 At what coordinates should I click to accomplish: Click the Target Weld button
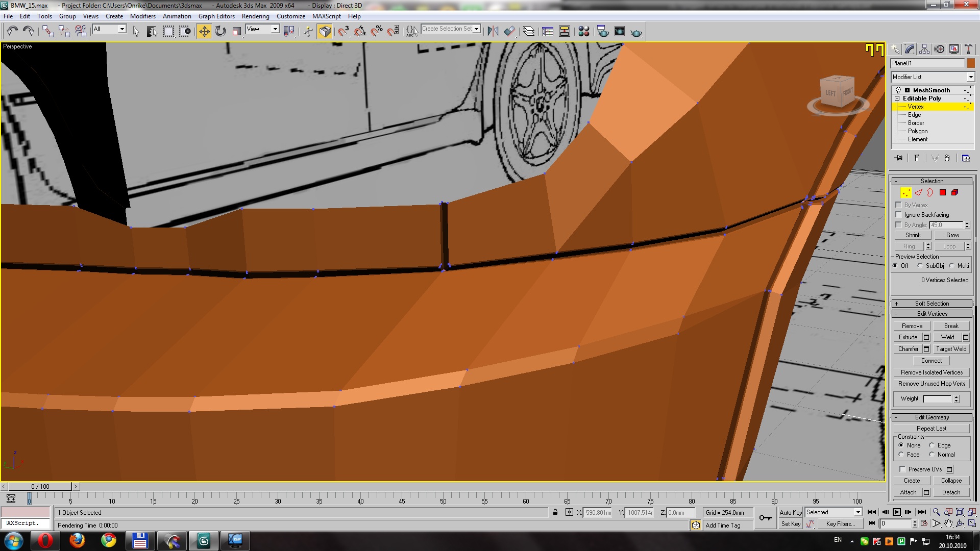pos(951,349)
